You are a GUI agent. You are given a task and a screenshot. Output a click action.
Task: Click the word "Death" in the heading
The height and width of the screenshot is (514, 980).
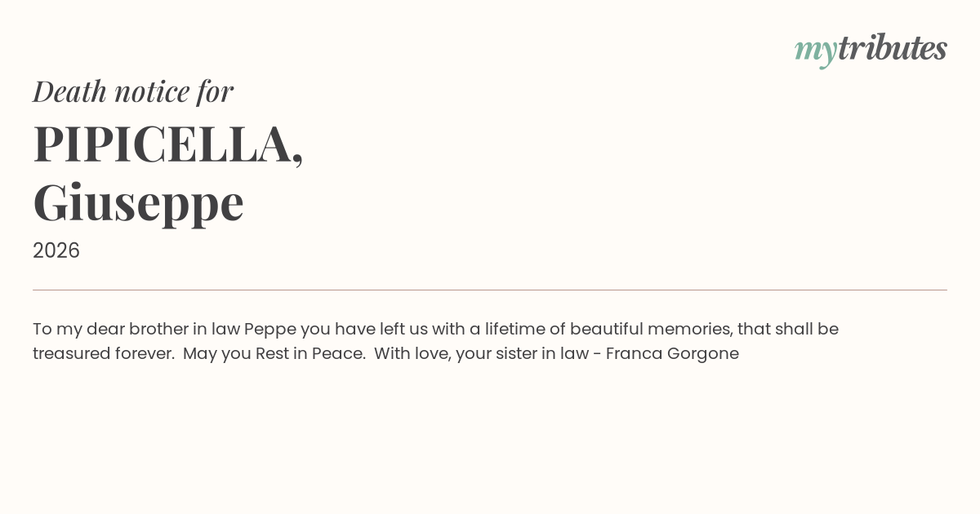(x=69, y=91)
